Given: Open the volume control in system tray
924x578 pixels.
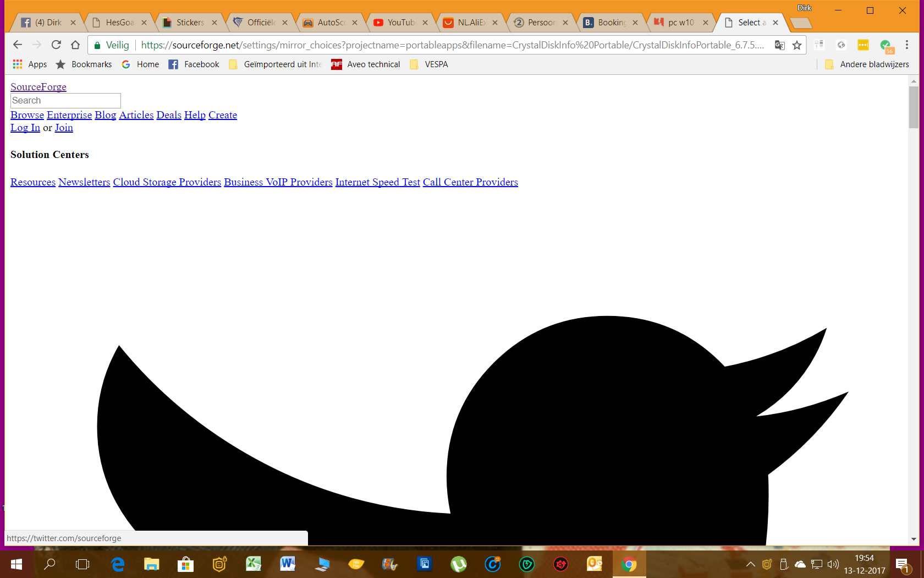Looking at the screenshot, I should coord(833,564).
